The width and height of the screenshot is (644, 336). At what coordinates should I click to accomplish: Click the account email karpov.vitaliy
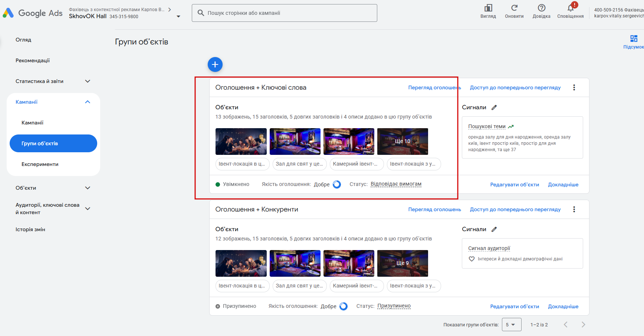coord(619,16)
